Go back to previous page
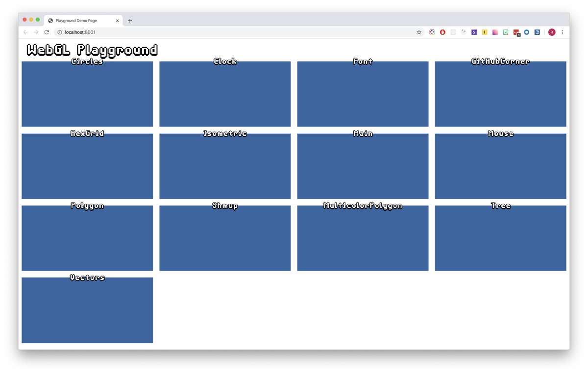588x374 pixels. tap(25, 32)
